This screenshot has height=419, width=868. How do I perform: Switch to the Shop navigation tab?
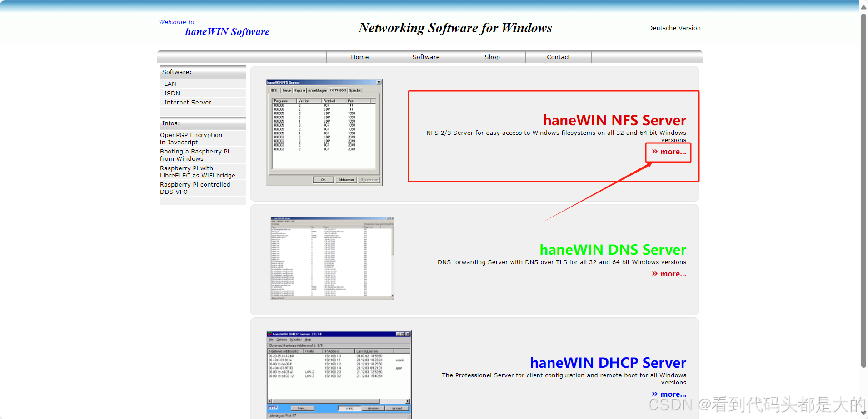pos(492,57)
